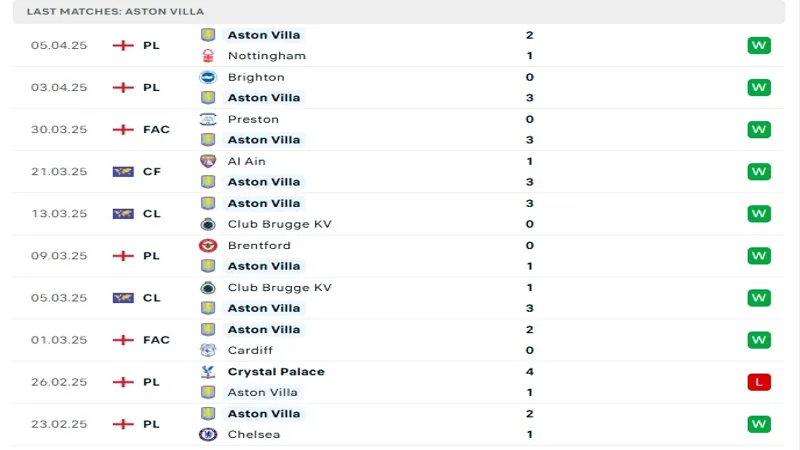The image size is (800, 450).
Task: Click the Cardiff team crest
Action: 208,350
